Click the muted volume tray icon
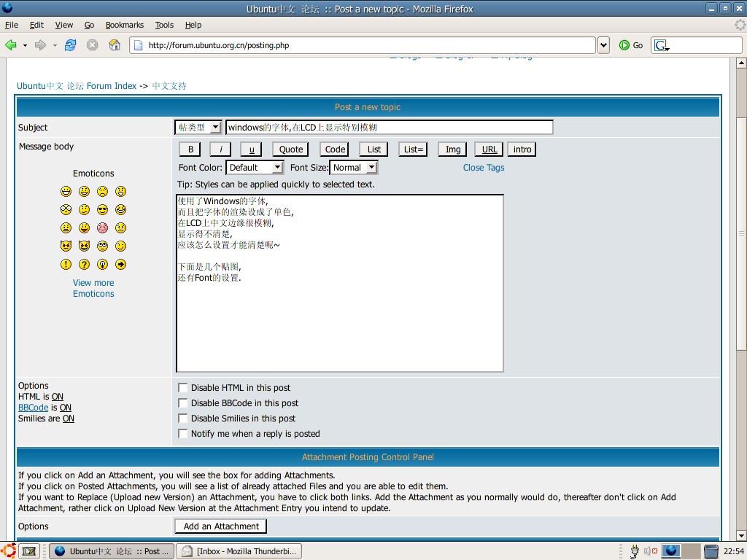 650,551
